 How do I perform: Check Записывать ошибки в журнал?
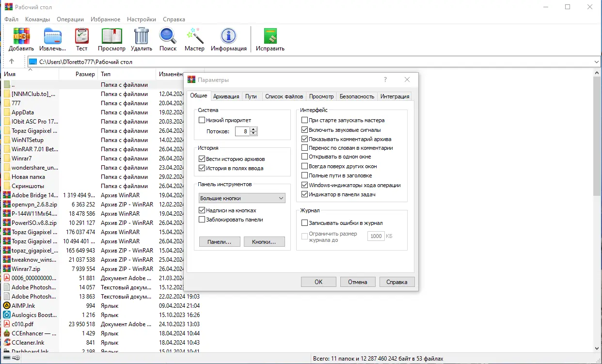point(304,223)
